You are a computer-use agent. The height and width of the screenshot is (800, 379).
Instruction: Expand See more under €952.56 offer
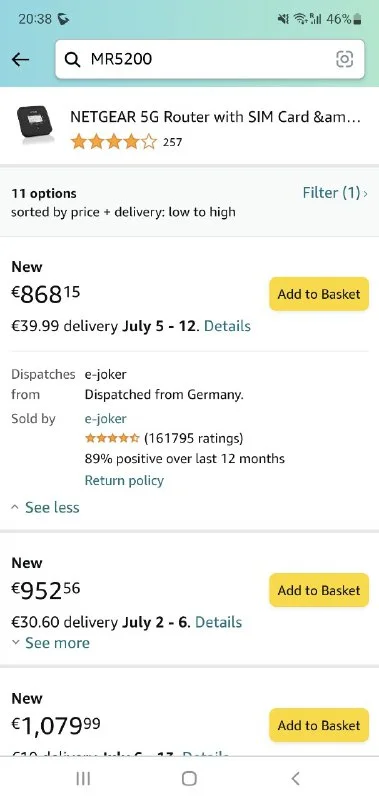point(50,643)
